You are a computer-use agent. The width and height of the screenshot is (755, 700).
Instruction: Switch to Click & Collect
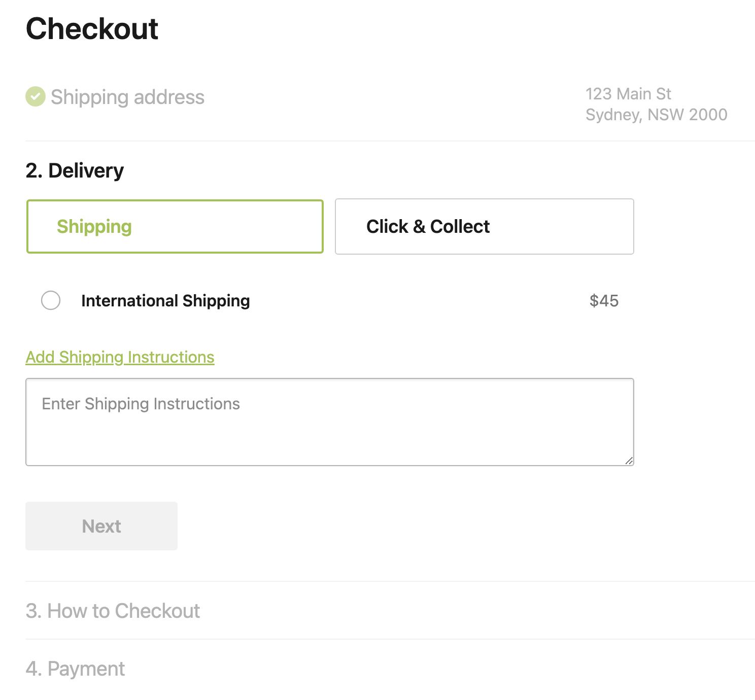[x=484, y=226]
